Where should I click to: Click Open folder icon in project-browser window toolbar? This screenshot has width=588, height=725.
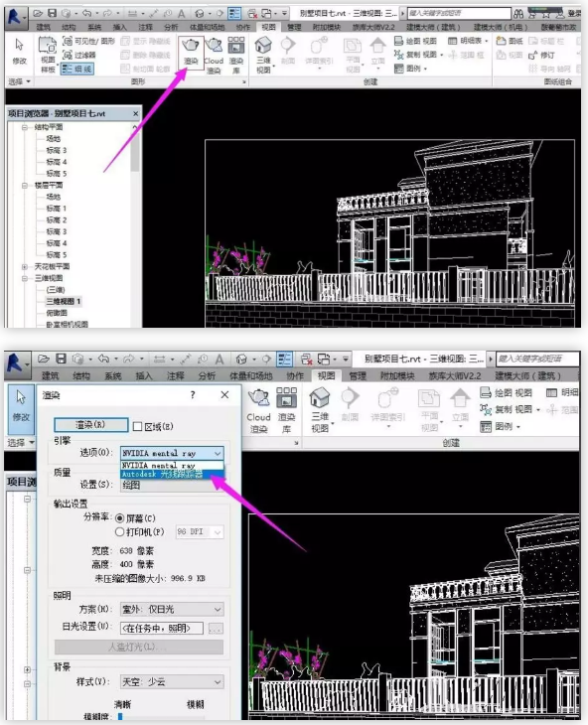39,14
